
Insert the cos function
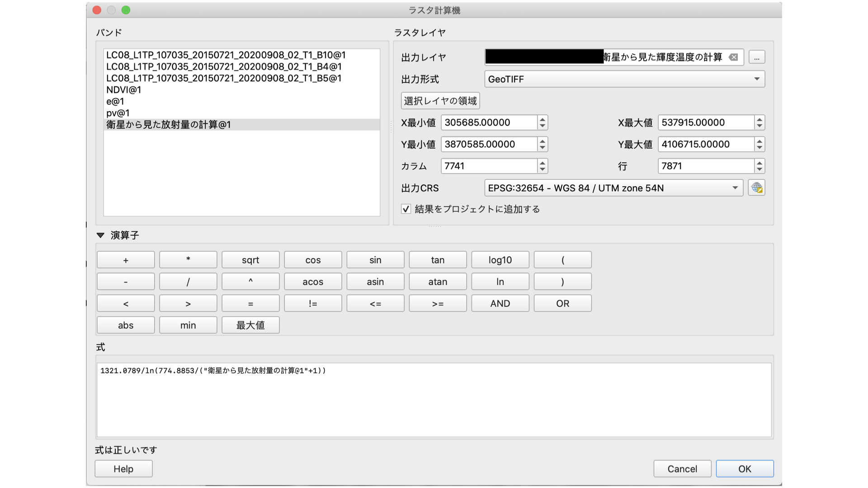pos(313,260)
